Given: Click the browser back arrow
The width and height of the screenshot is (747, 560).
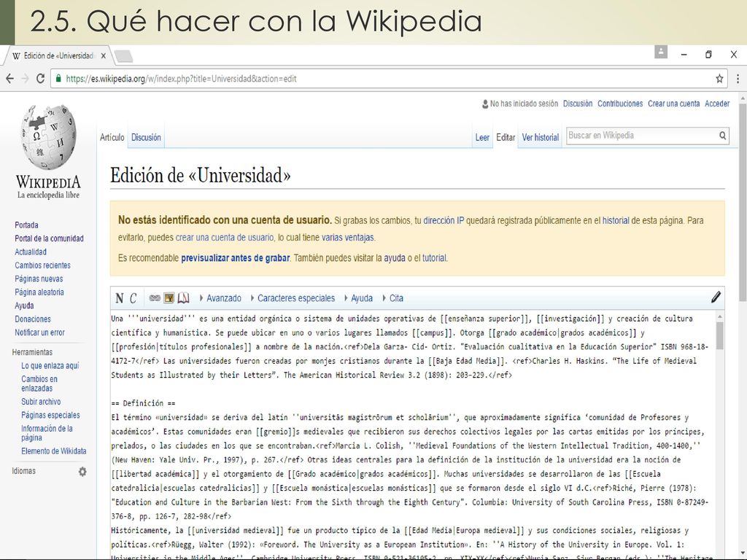Looking at the screenshot, I should pyautogui.click(x=9, y=79).
